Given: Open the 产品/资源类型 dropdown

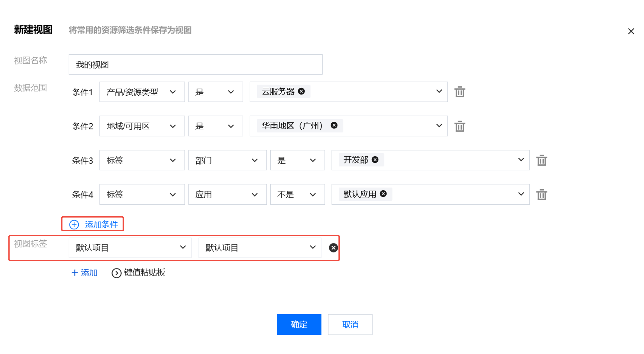Looking at the screenshot, I should tap(142, 92).
